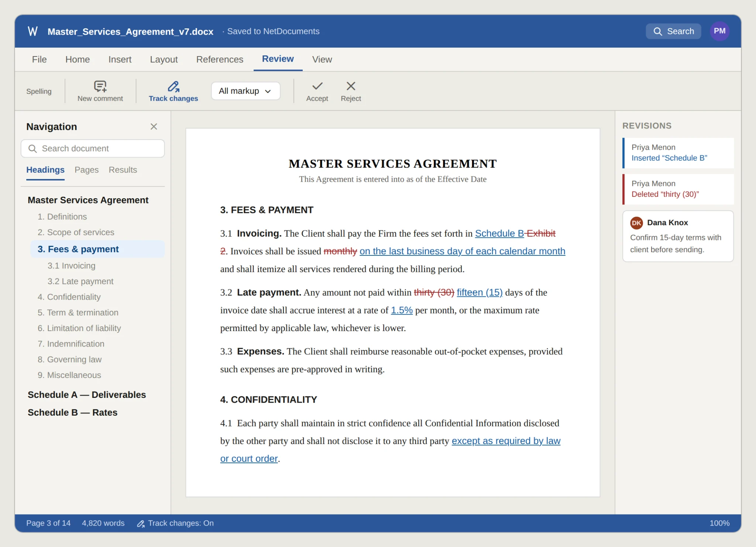Open the Layout tab
Image resolution: width=756 pixels, height=547 pixels.
pyautogui.click(x=164, y=59)
